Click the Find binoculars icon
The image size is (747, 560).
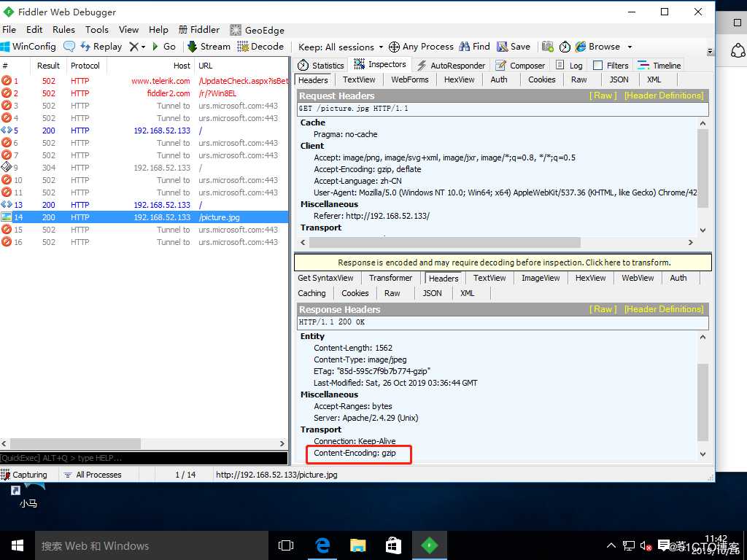(465, 47)
